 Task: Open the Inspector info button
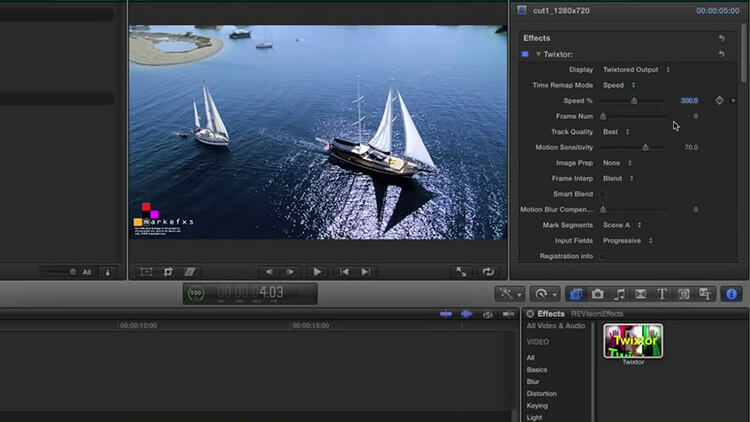[x=731, y=294]
